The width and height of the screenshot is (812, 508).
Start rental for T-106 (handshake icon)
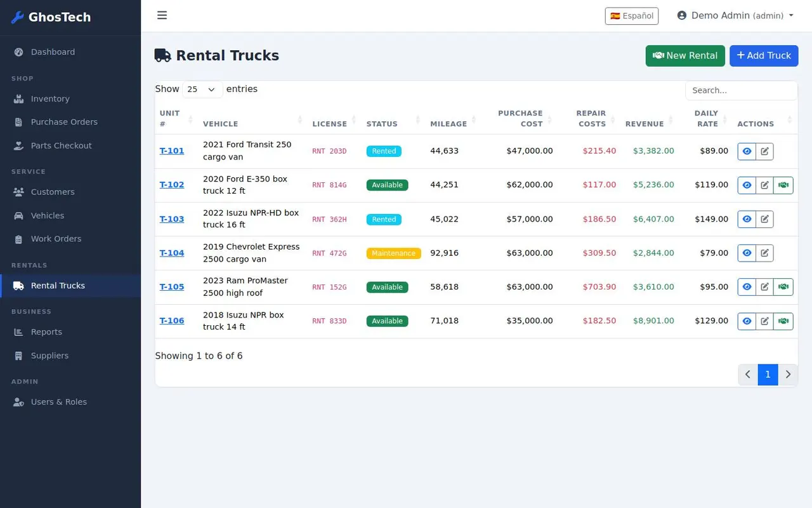tap(783, 321)
